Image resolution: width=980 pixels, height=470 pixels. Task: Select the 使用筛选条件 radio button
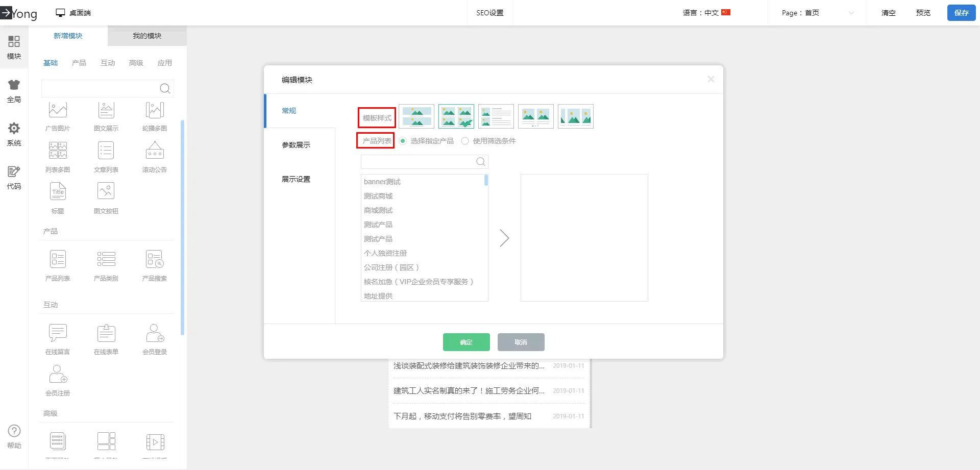click(x=465, y=141)
